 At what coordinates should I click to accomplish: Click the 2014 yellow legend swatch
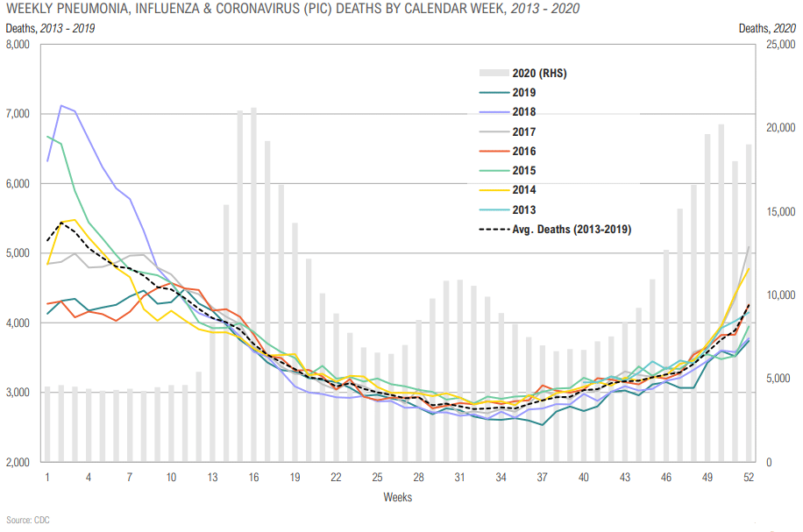(494, 190)
